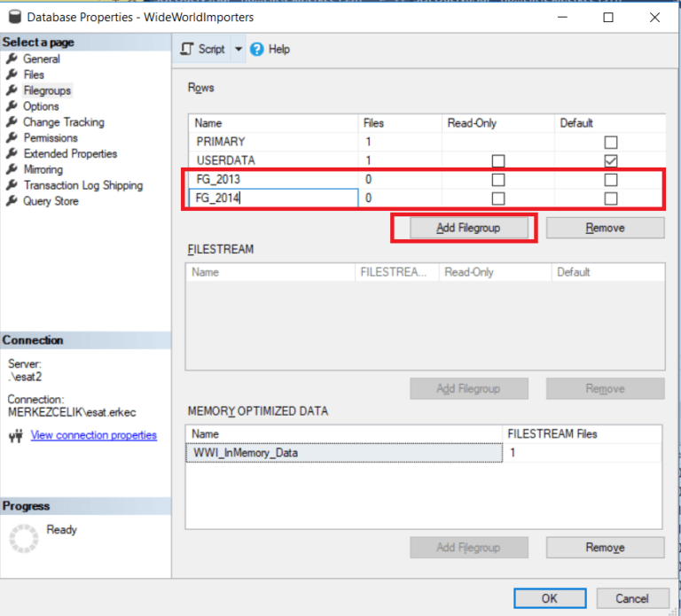Click the Files count cell for USERDATA
681x616 pixels.
click(x=400, y=160)
